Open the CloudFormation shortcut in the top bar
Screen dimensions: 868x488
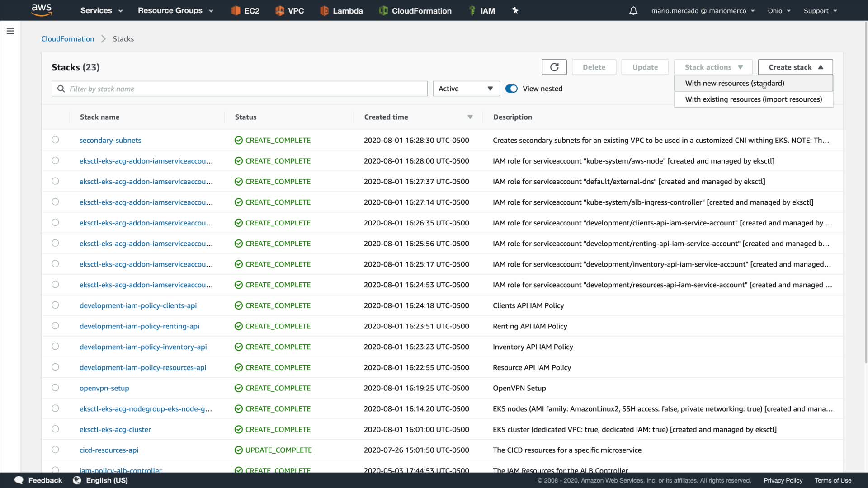[415, 11]
